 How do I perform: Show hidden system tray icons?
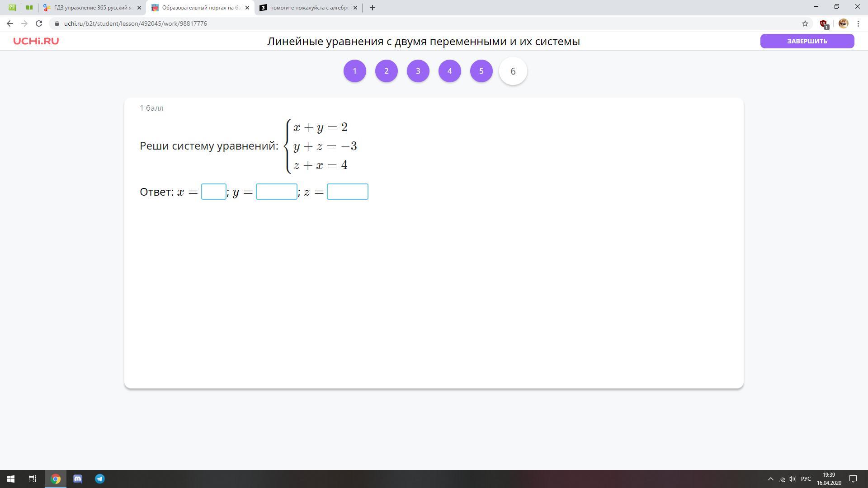tap(770, 479)
